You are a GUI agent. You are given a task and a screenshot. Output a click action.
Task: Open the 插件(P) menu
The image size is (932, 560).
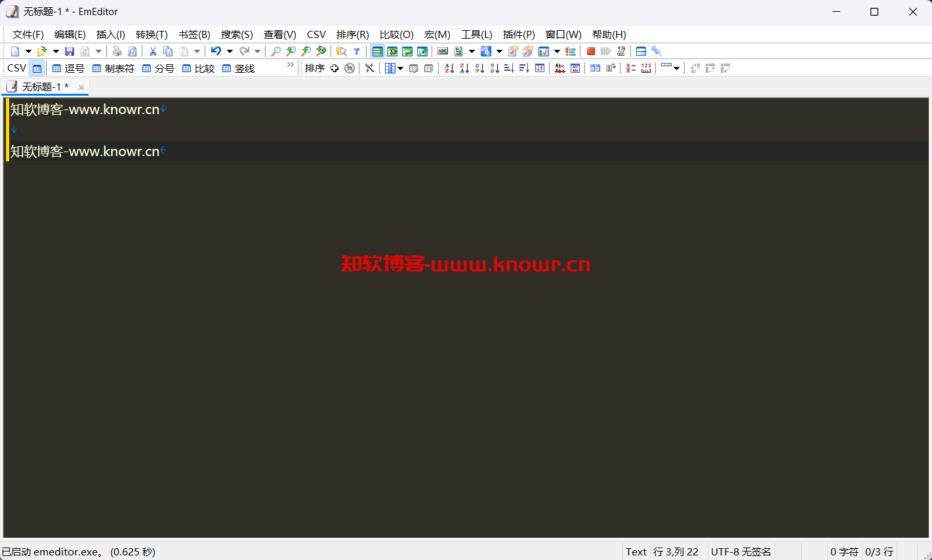pos(519,35)
